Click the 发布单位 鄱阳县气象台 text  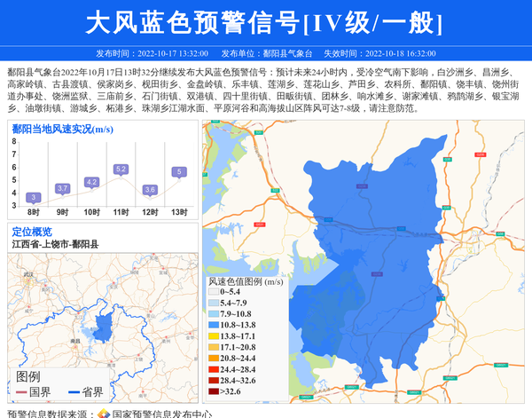tap(267, 53)
